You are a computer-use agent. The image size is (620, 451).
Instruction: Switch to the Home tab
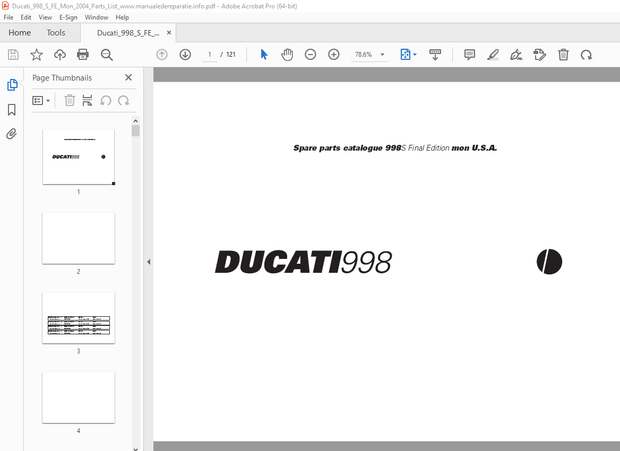[20, 33]
